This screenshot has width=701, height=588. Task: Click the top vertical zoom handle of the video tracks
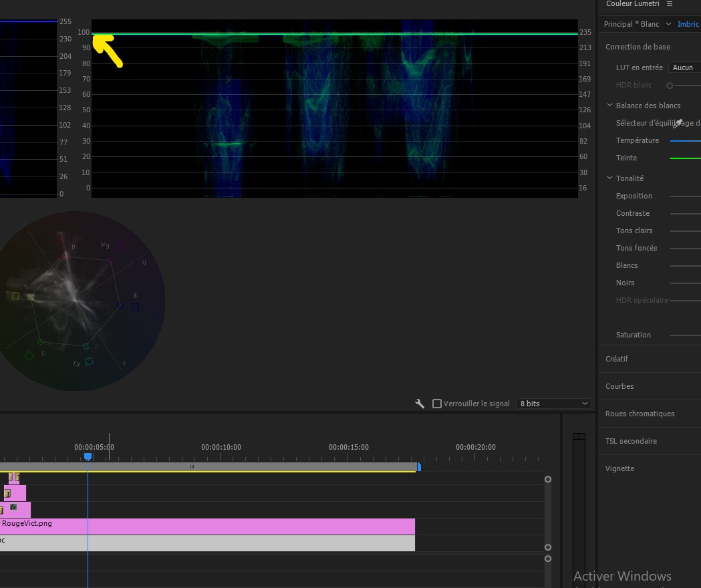[x=548, y=479]
